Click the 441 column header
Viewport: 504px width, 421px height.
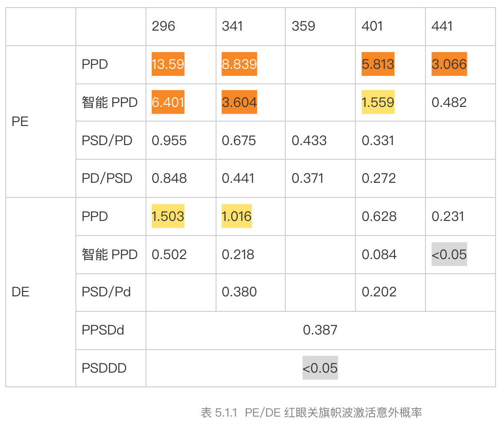[x=442, y=26]
